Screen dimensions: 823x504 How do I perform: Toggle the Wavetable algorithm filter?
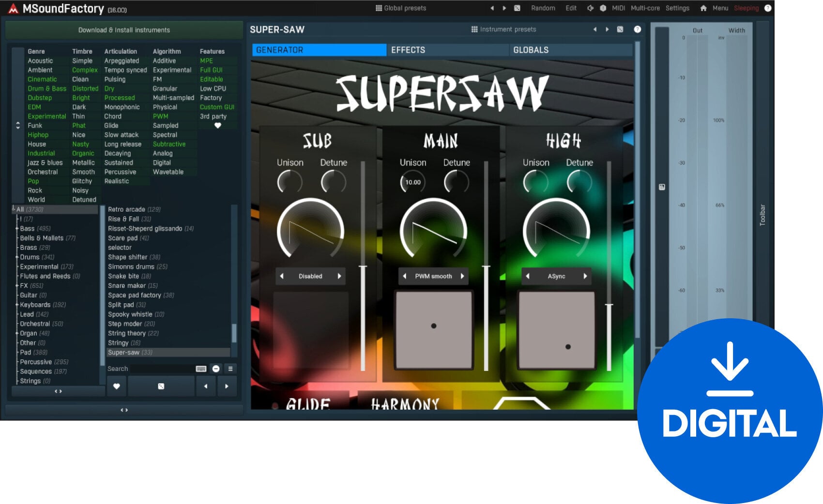coord(168,172)
